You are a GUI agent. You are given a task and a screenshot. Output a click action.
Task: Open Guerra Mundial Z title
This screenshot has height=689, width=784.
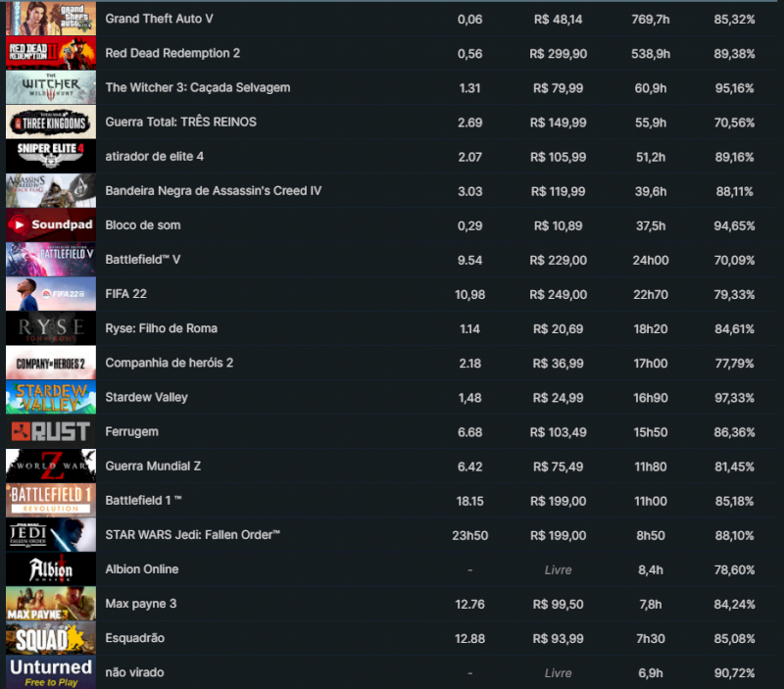click(153, 466)
